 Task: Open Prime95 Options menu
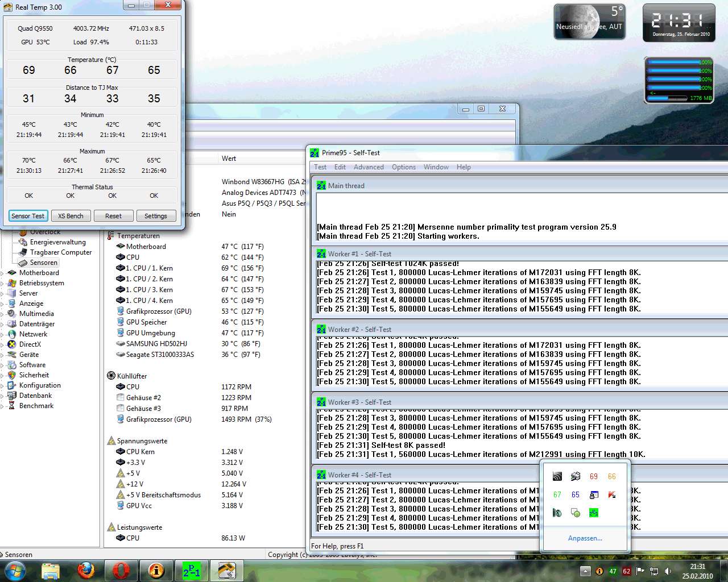404,167
